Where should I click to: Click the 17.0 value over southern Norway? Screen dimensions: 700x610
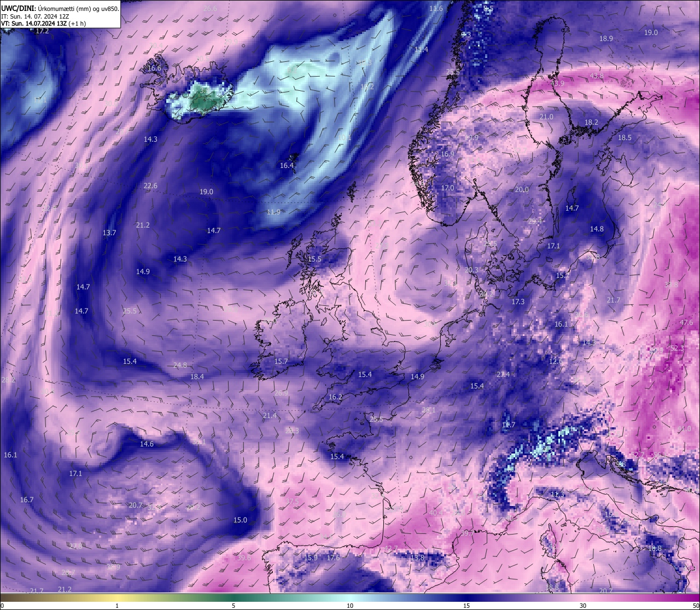point(447,188)
